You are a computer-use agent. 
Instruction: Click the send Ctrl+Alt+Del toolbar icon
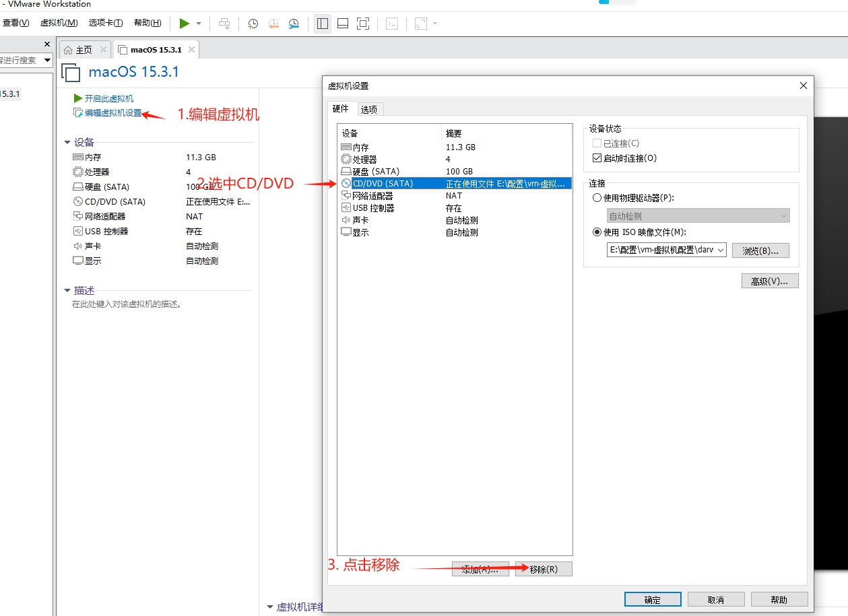(225, 24)
